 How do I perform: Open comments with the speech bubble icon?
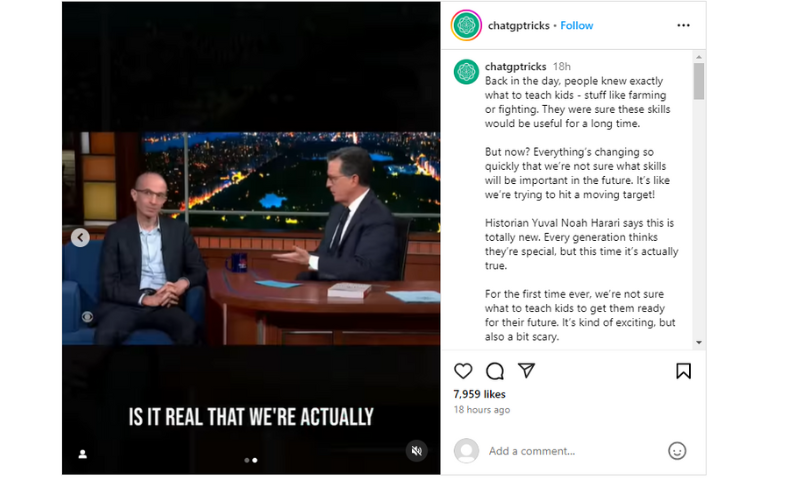[x=494, y=371]
